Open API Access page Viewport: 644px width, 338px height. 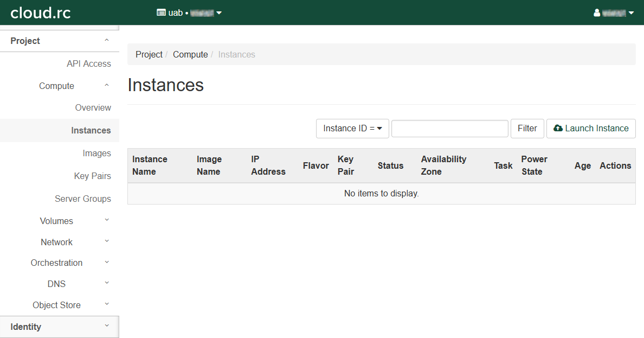(88, 63)
